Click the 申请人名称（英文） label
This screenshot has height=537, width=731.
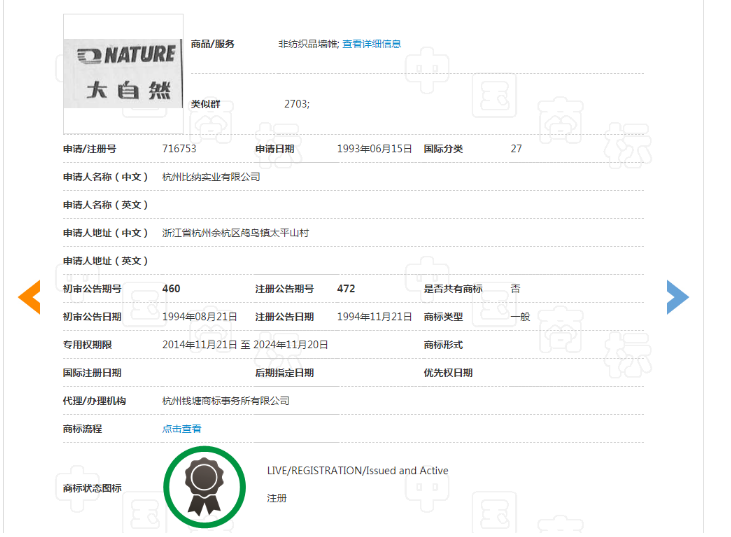(x=105, y=205)
